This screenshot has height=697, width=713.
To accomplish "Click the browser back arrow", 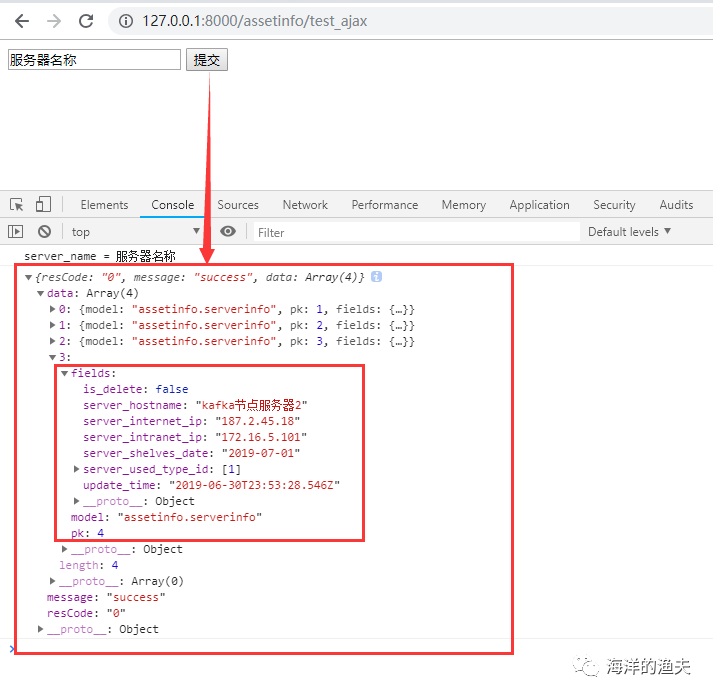I will click(21, 21).
